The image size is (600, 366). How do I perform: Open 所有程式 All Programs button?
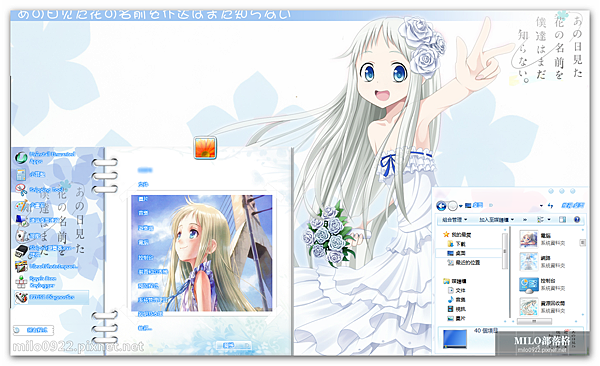pyautogui.click(x=34, y=330)
